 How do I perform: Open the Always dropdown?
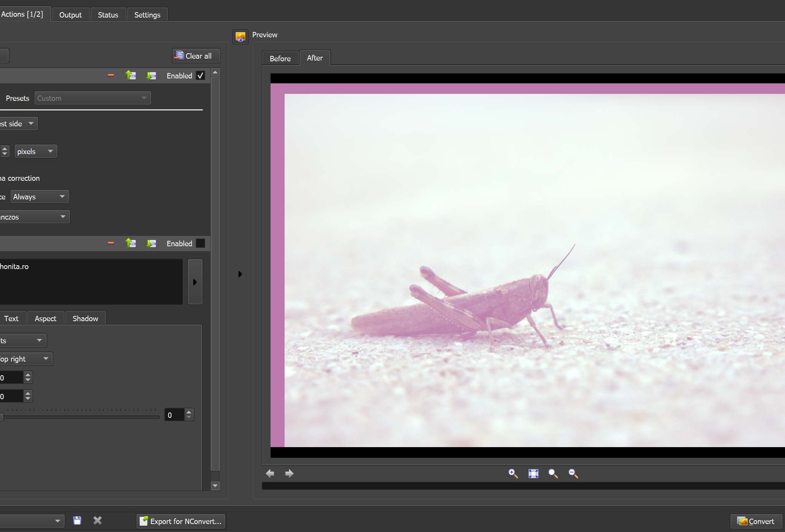(x=39, y=197)
